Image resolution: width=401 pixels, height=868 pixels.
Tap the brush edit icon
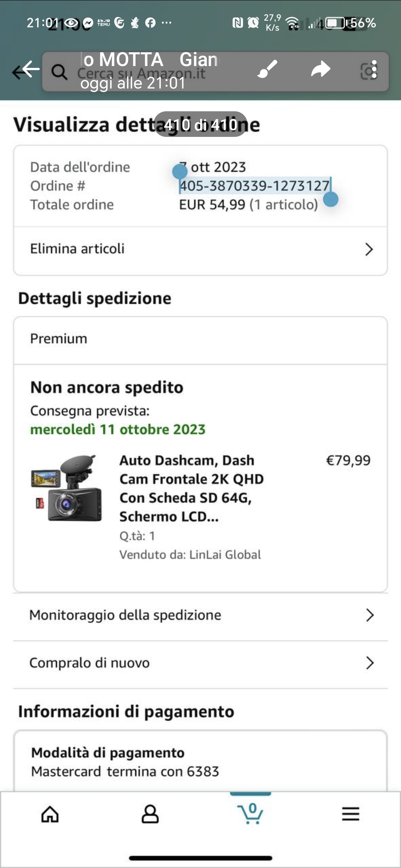click(267, 69)
